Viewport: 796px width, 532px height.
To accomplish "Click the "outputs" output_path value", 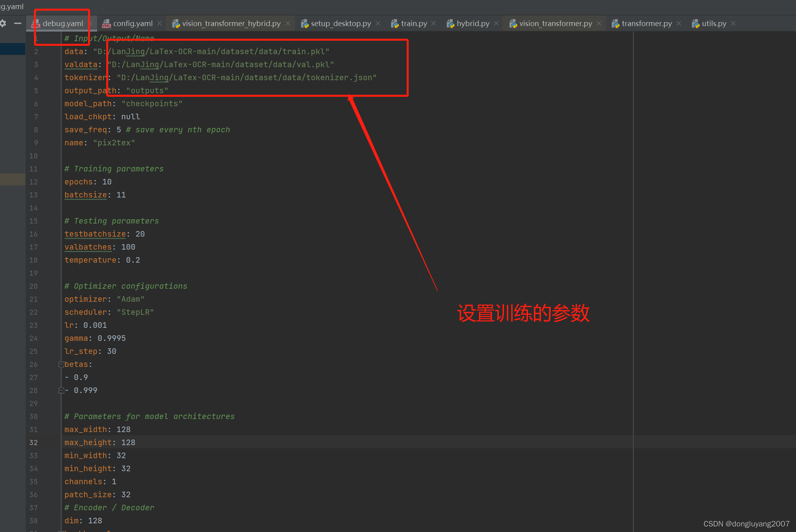I will [147, 91].
